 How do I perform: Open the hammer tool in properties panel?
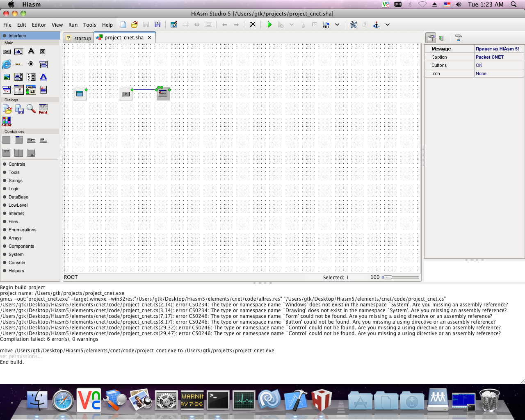[459, 38]
